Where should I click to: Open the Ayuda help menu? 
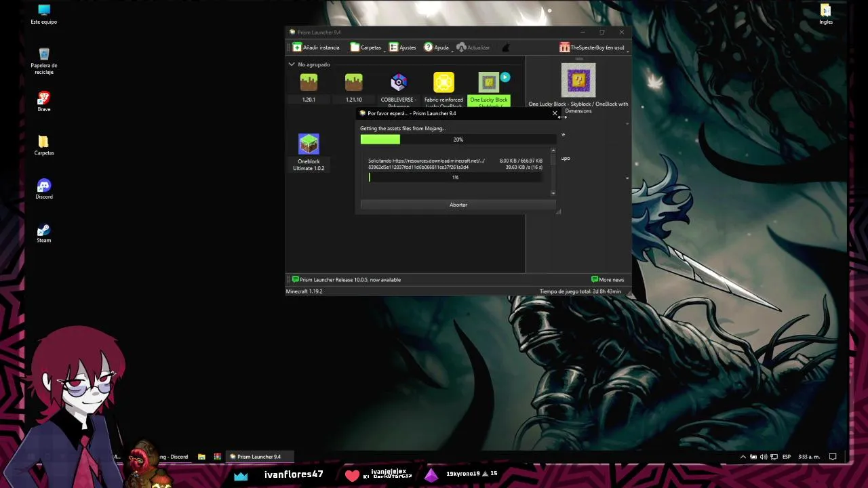[x=437, y=47]
